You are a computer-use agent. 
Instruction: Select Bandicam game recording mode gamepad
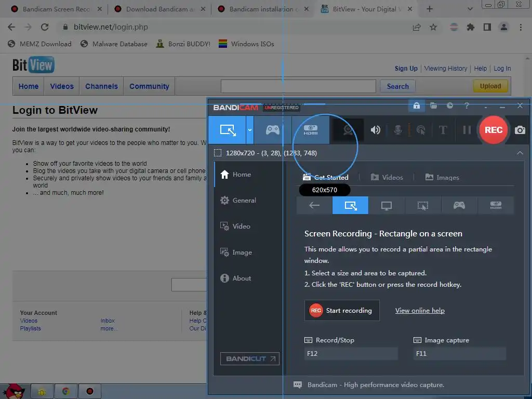272,130
